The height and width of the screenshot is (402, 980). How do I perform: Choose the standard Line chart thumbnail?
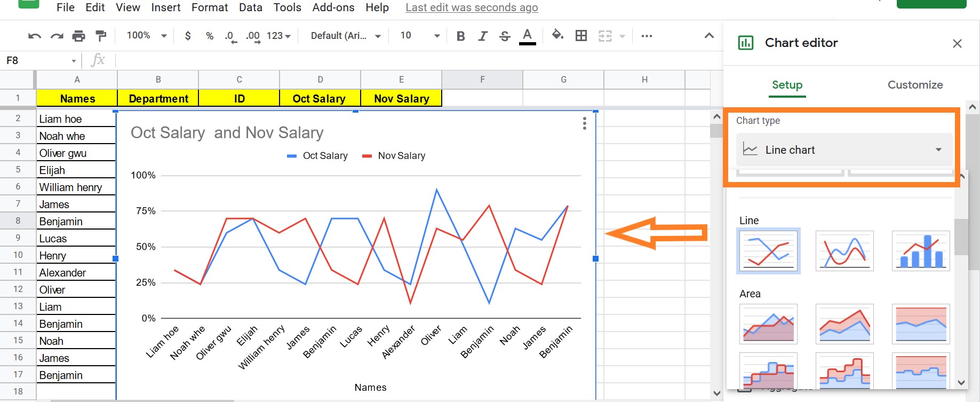(768, 251)
